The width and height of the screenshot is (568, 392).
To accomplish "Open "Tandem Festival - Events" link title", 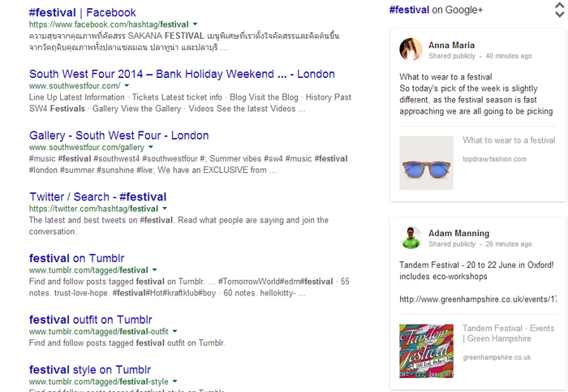I will pos(508,329).
